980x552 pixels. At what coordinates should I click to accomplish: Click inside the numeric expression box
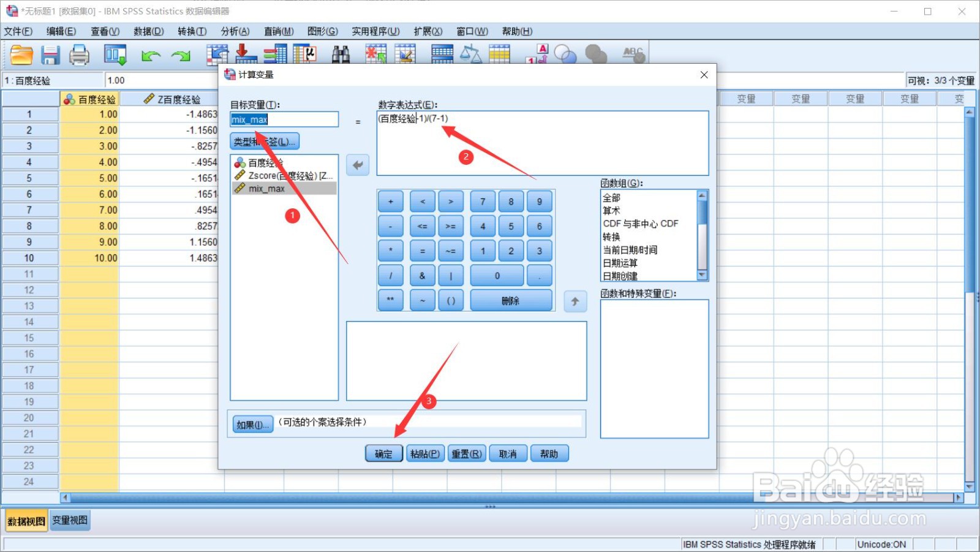[x=543, y=143]
